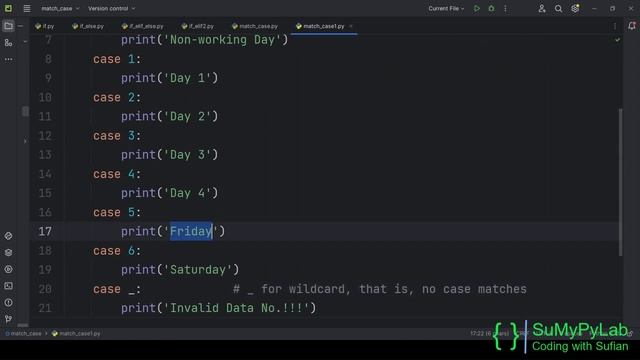The height and width of the screenshot is (360, 640).
Task: Click match_case1.py breadcrumb in the navigation bar
Action: [x=76, y=333]
